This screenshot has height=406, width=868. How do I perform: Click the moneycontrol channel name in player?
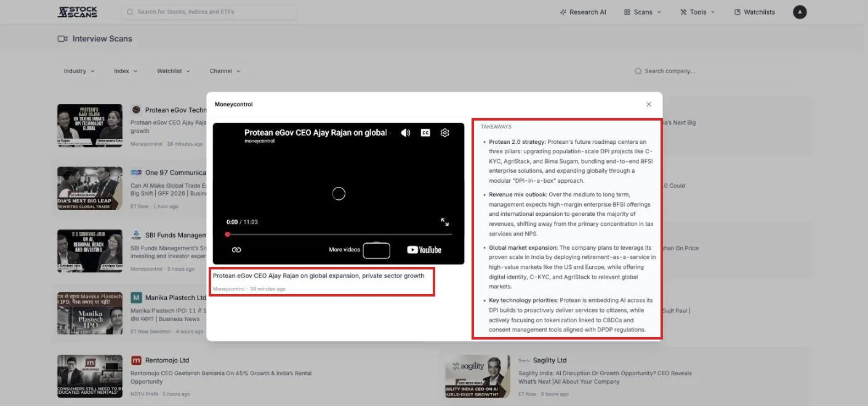click(x=259, y=141)
